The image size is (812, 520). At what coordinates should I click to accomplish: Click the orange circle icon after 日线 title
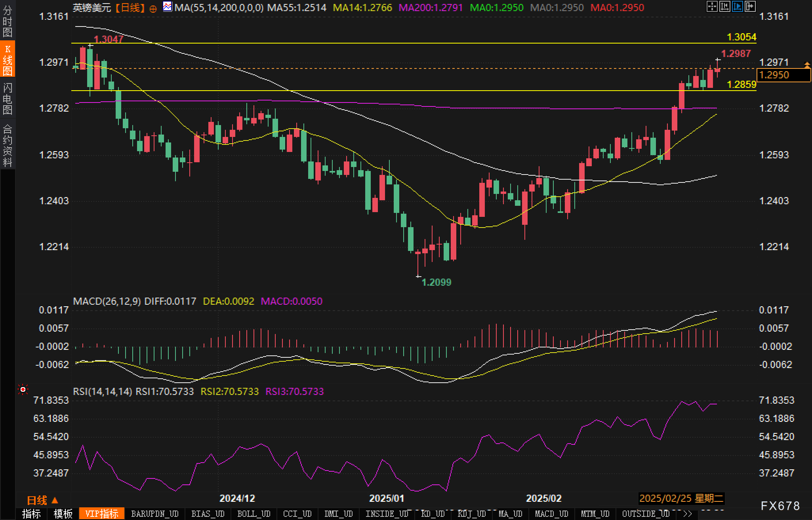point(153,9)
